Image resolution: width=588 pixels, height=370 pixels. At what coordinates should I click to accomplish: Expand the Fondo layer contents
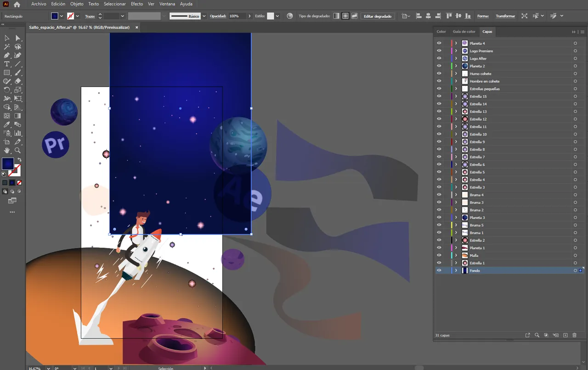(x=456, y=270)
